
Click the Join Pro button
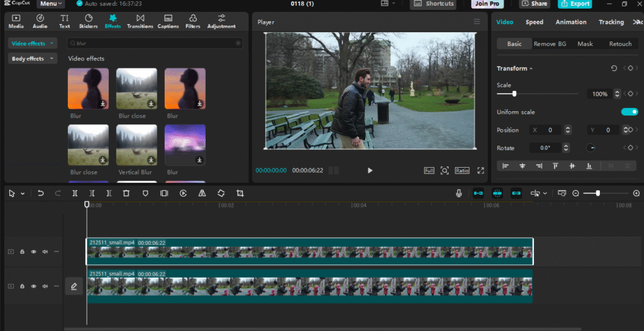coord(487,4)
